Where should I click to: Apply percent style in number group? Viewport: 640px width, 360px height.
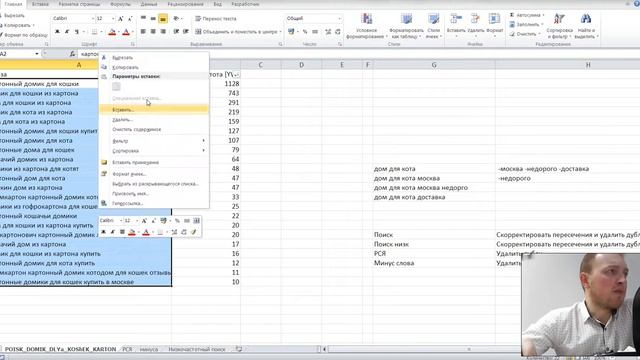point(305,31)
